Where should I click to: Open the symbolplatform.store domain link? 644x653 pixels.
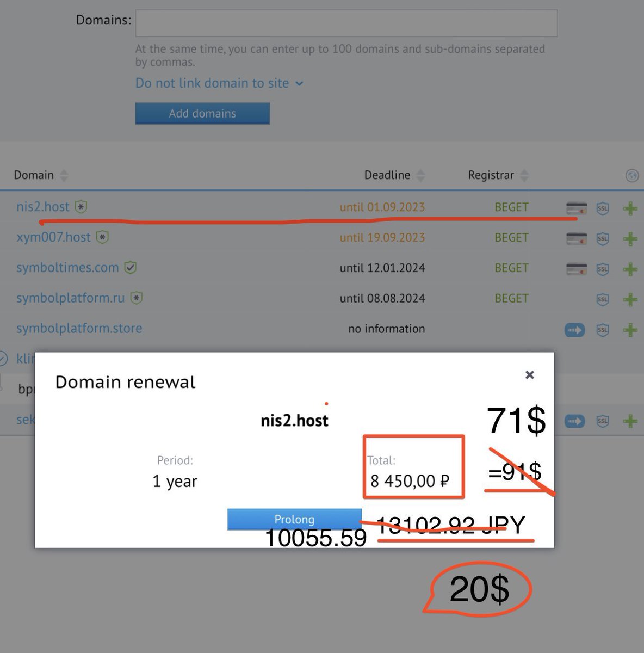tap(79, 329)
